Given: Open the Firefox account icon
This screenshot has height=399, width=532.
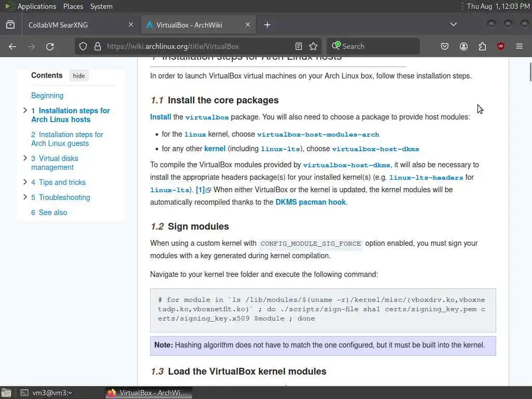Looking at the screenshot, I should [463, 46].
